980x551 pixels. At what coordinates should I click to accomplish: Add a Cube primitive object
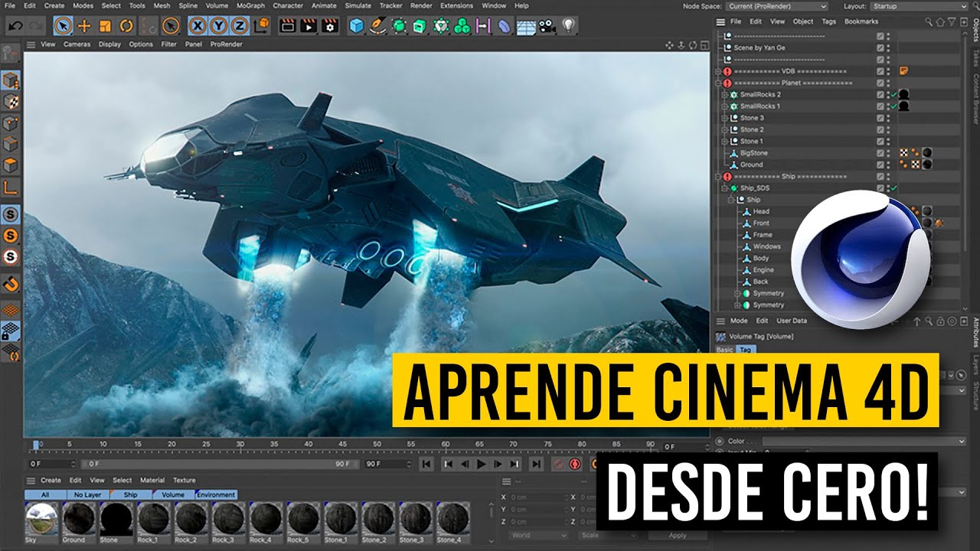pyautogui.click(x=356, y=25)
